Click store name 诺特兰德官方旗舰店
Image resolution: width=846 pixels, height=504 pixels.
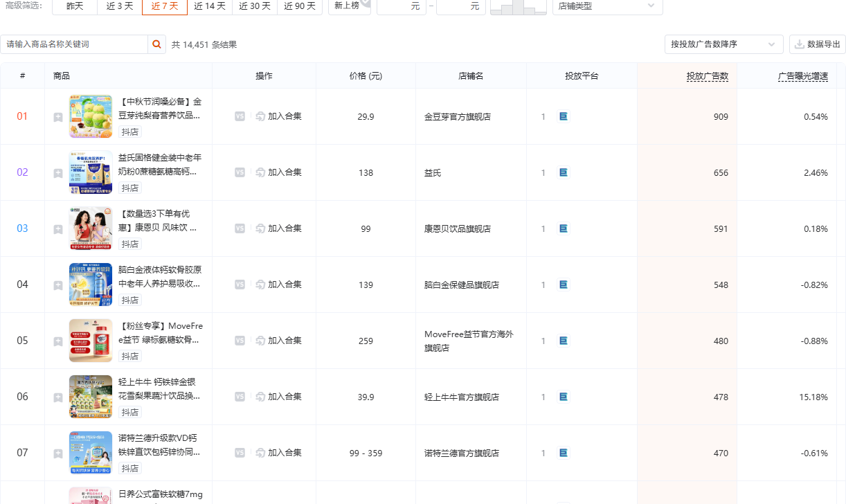pos(462,453)
